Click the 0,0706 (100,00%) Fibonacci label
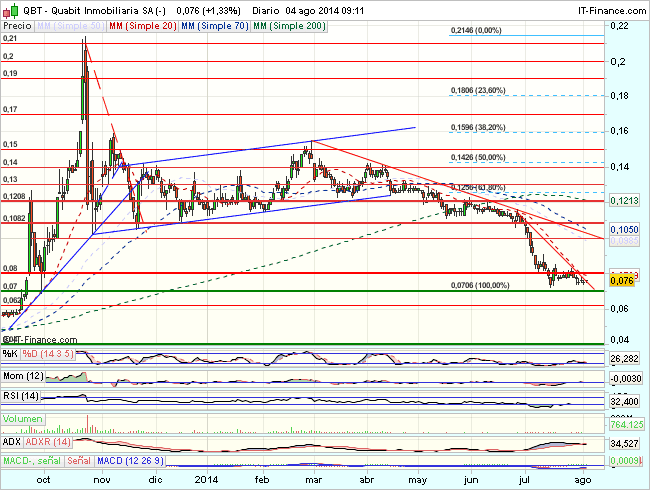 coord(480,285)
